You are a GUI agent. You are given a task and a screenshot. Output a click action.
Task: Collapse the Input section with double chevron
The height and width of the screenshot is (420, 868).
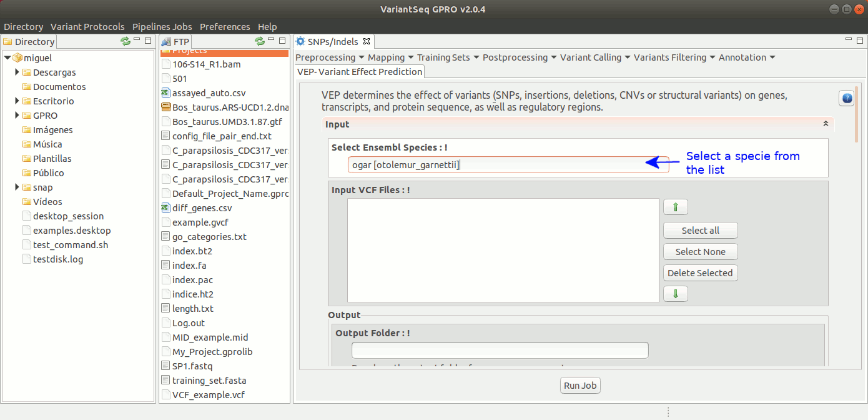[x=826, y=124]
